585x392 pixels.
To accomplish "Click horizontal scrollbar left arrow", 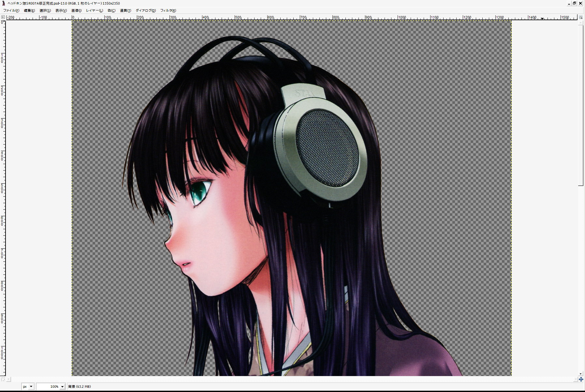I will (x=8, y=379).
